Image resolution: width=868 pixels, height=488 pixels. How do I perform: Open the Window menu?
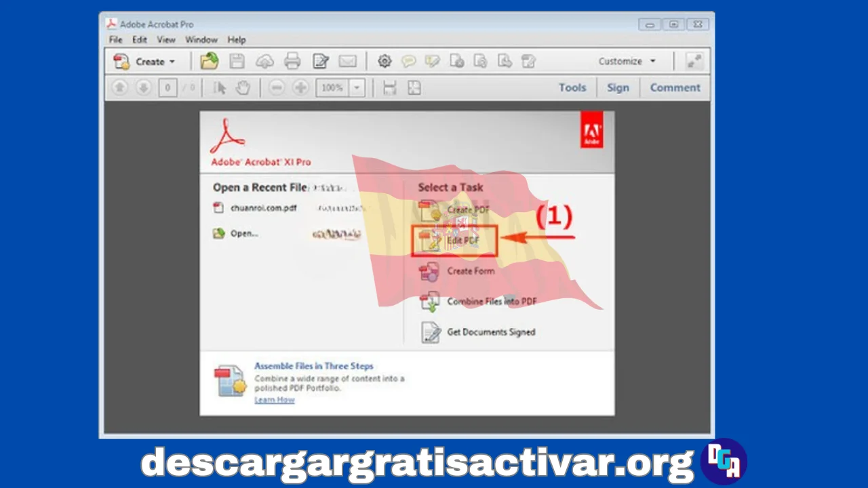coord(201,40)
